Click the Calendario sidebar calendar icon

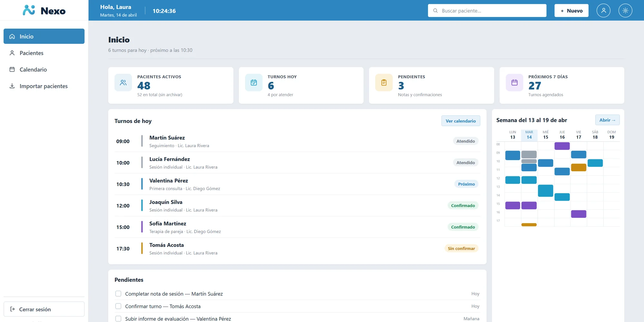12,70
